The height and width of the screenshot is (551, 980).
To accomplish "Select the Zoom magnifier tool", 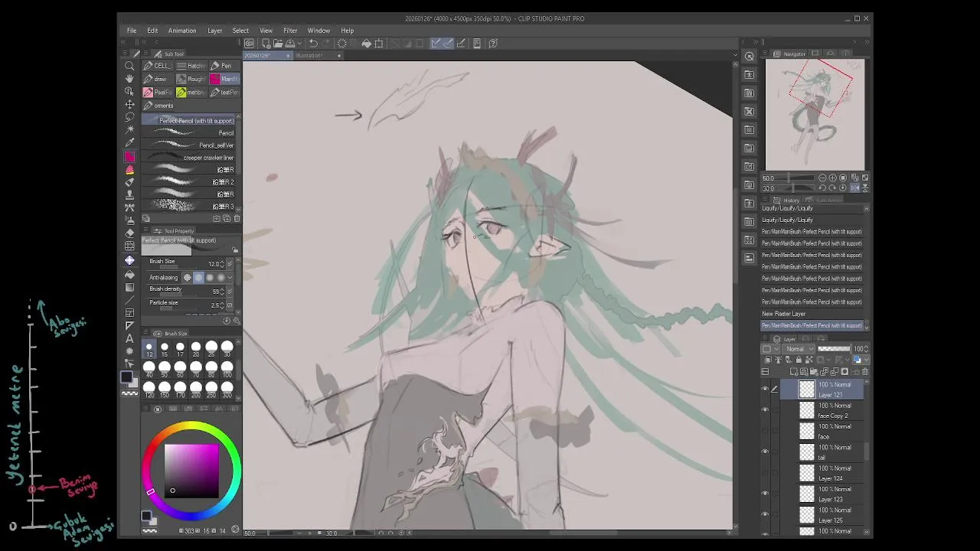I will click(x=129, y=66).
